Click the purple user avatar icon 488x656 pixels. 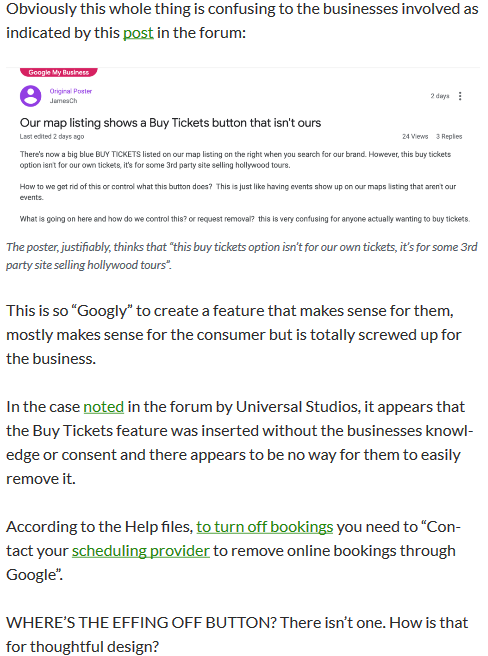click(x=31, y=96)
